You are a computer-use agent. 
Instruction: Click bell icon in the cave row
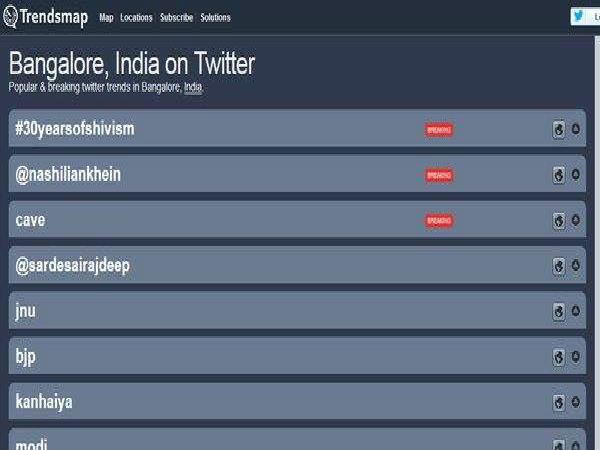click(576, 220)
